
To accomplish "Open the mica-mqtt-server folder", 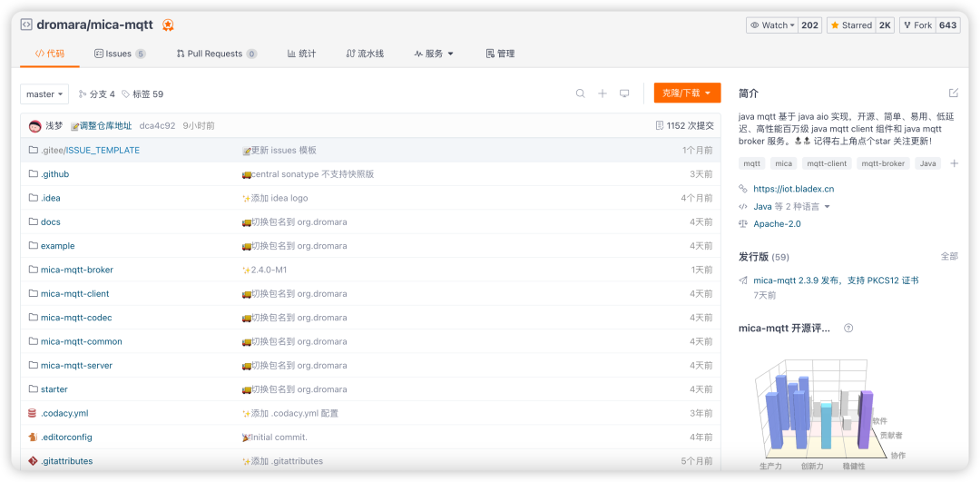I will point(76,365).
